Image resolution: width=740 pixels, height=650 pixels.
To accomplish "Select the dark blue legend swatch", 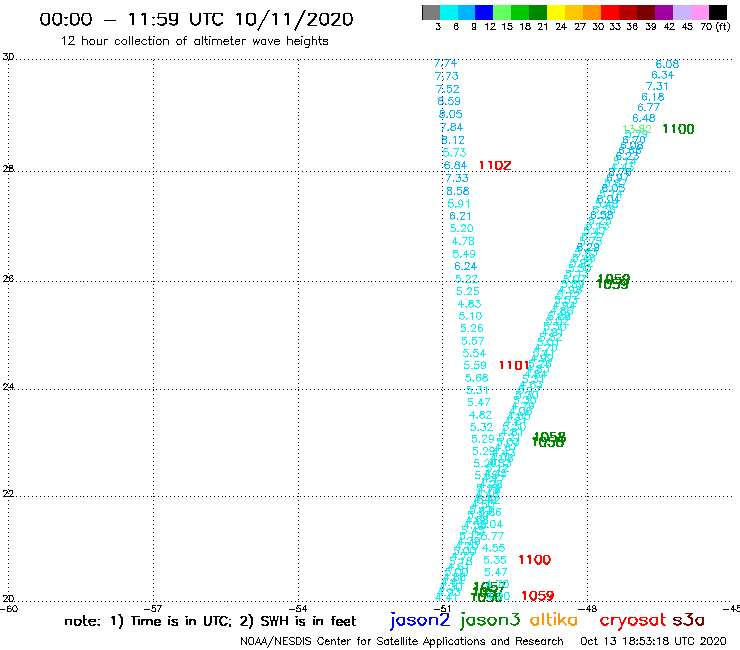I will pyautogui.click(x=484, y=12).
